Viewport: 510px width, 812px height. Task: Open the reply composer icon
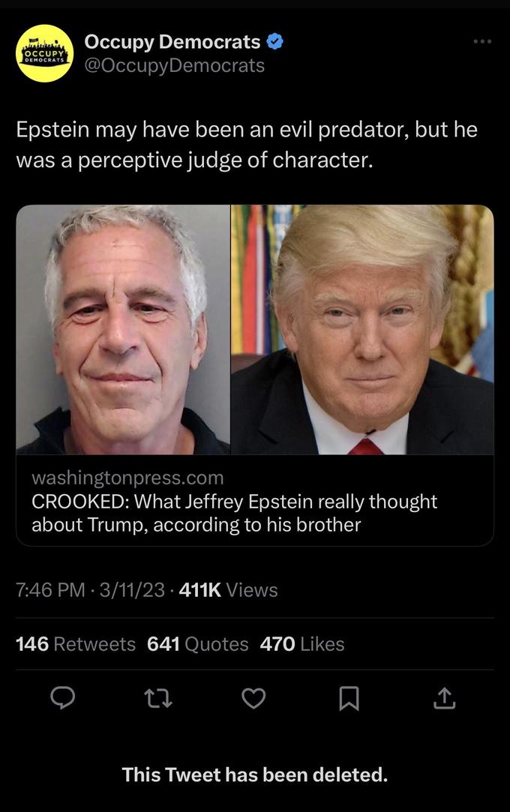coord(63,699)
